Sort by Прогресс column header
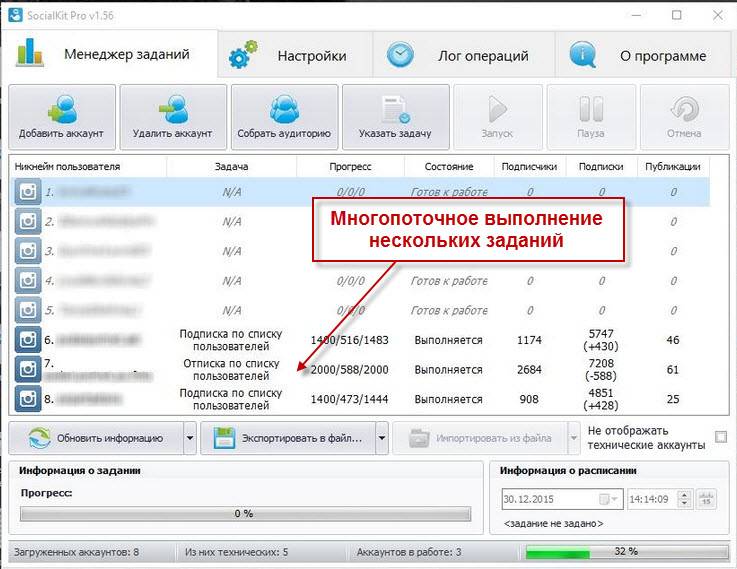 (350, 166)
